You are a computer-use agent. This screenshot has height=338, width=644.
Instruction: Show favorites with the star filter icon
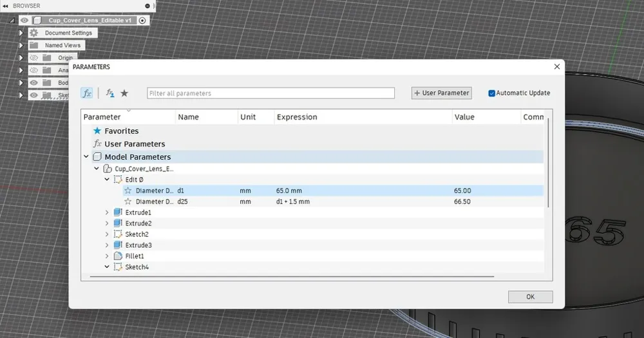[x=124, y=93]
